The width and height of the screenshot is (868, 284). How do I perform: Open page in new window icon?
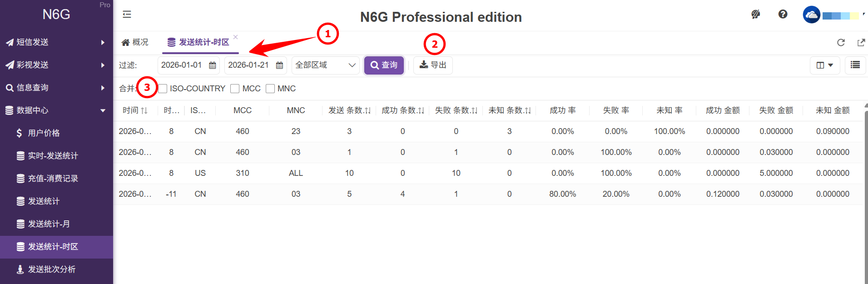(x=861, y=42)
